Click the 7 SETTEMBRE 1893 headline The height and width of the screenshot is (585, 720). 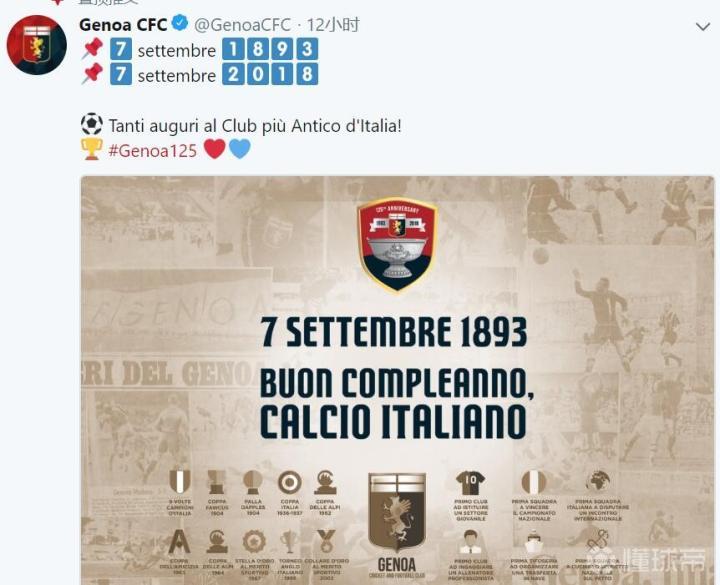point(394,332)
